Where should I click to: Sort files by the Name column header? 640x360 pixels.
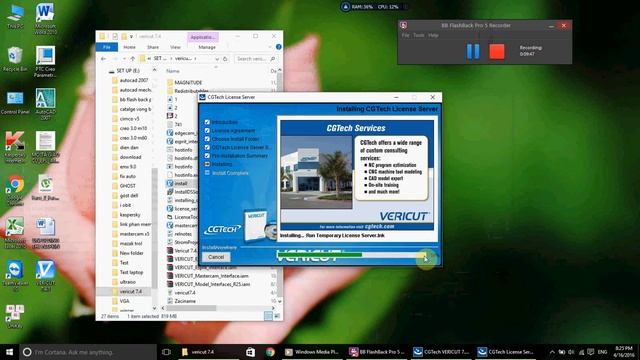coord(173,71)
